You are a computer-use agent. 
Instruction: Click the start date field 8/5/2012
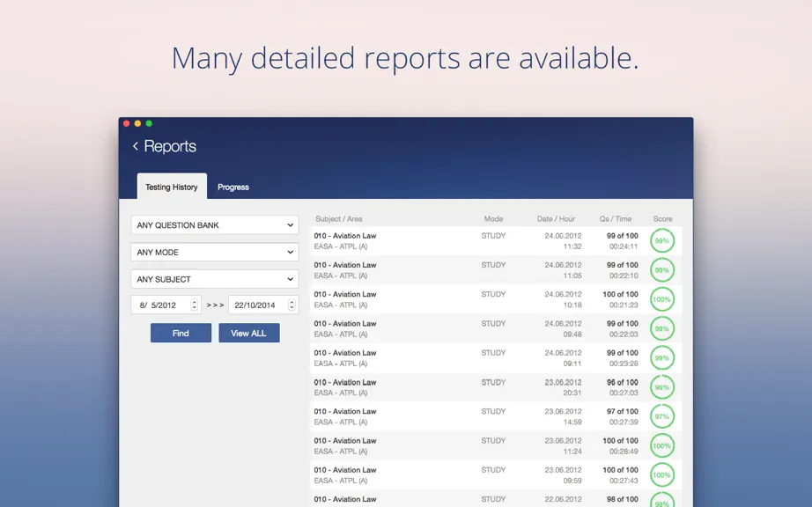pos(166,305)
